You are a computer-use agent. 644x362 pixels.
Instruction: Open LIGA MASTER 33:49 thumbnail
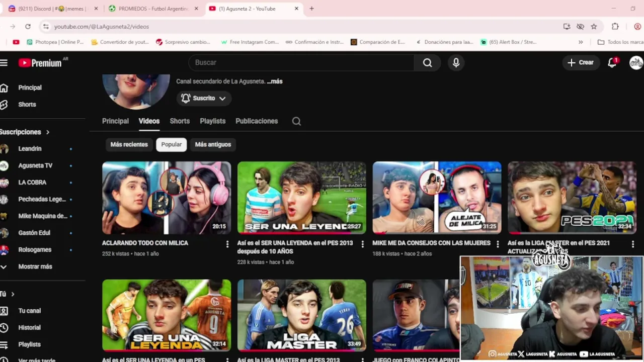[x=302, y=315]
